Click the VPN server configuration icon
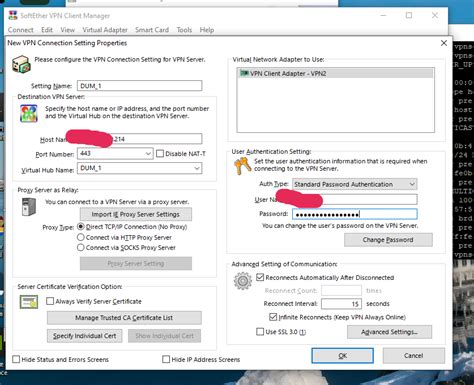The width and height of the screenshot is (474, 385). pos(21,64)
